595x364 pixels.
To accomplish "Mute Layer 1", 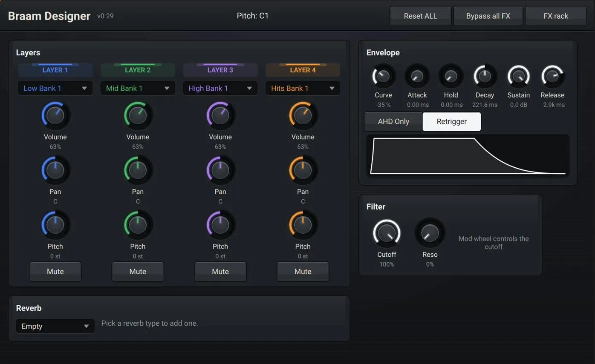I will (x=55, y=272).
